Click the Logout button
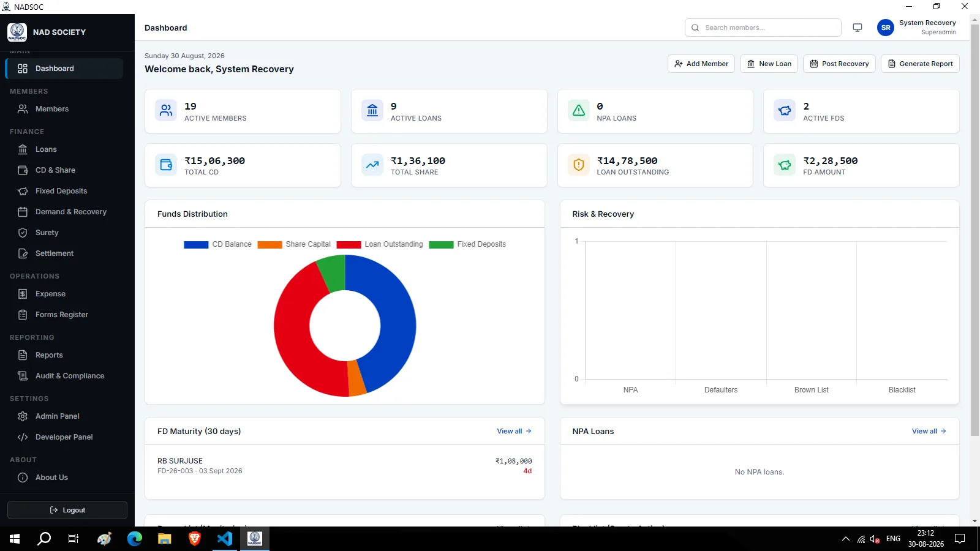Viewport: 980px width, 551px height. [67, 510]
